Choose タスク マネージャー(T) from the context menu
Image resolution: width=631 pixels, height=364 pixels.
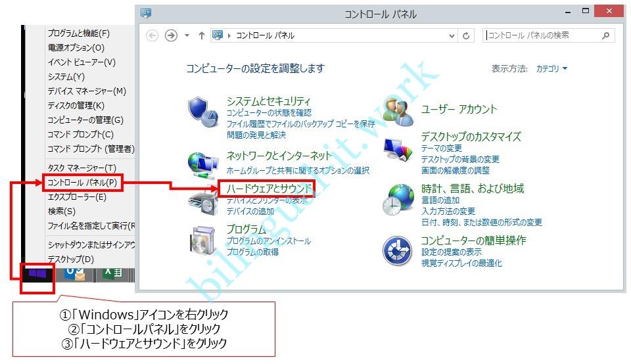click(82, 168)
